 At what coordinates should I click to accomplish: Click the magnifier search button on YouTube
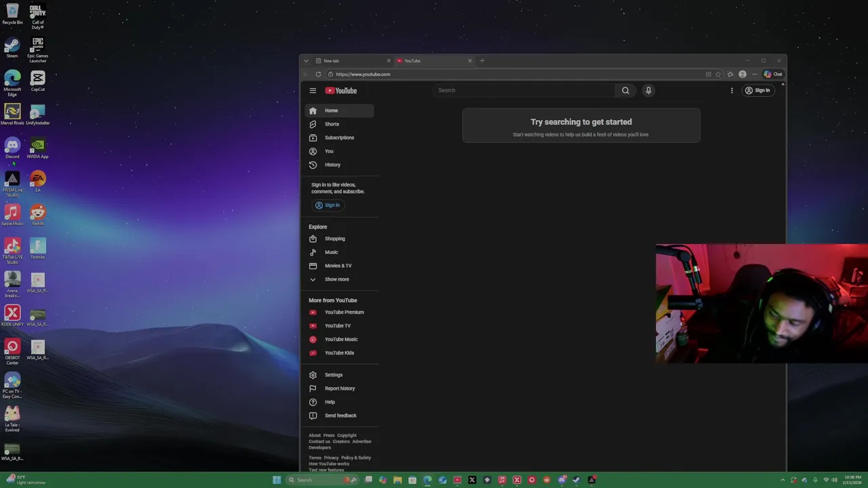click(625, 90)
